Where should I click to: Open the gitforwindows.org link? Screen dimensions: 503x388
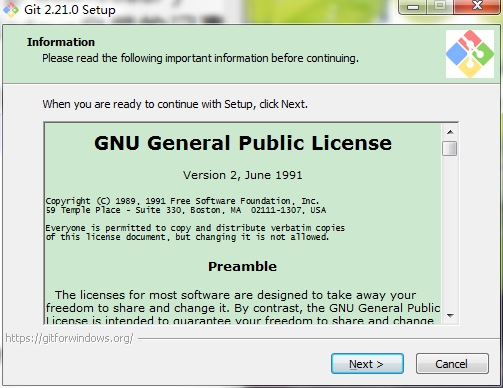(69, 338)
